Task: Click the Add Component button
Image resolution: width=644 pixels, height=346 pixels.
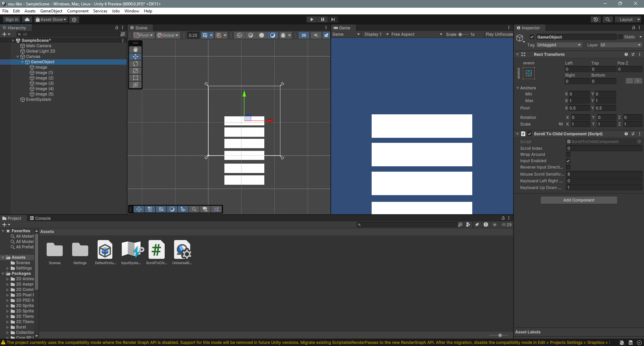Action: [x=579, y=200]
